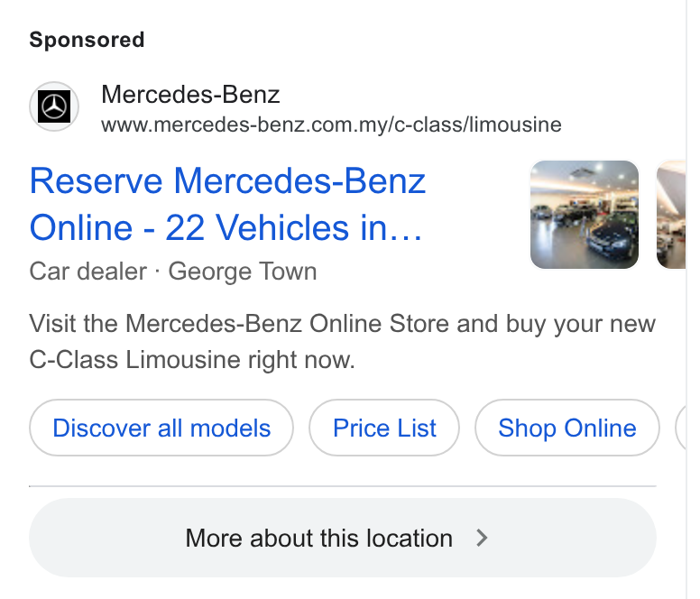Click the Sponsored label

click(x=87, y=40)
